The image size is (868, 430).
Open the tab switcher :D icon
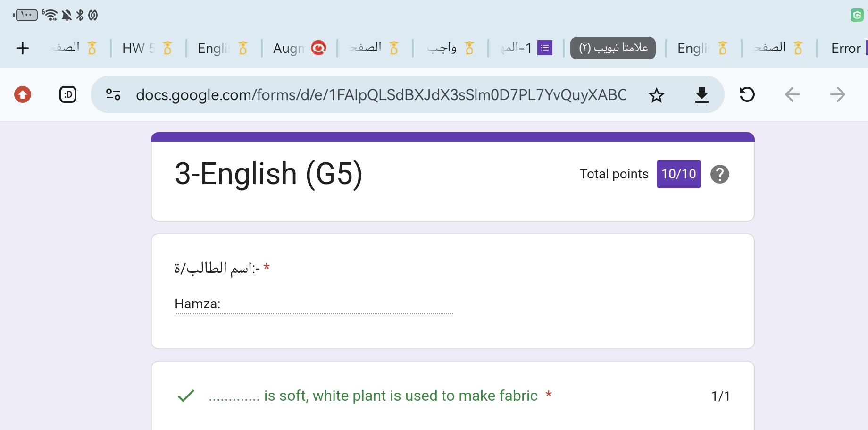coord(68,94)
